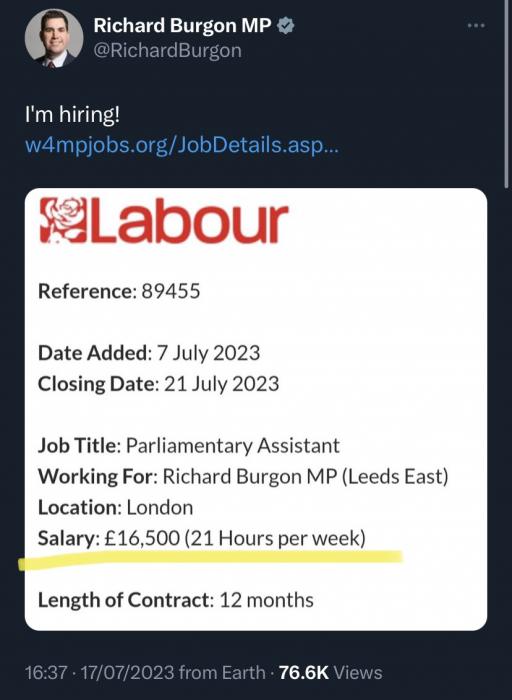
Task: Click the Date Added 7 July 2023 line
Action: tap(149, 353)
